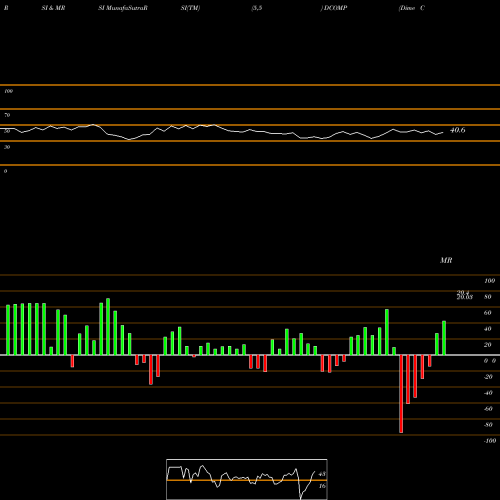Click the MR label above the histogram
This screenshot has height=500, width=500.
[446, 260]
